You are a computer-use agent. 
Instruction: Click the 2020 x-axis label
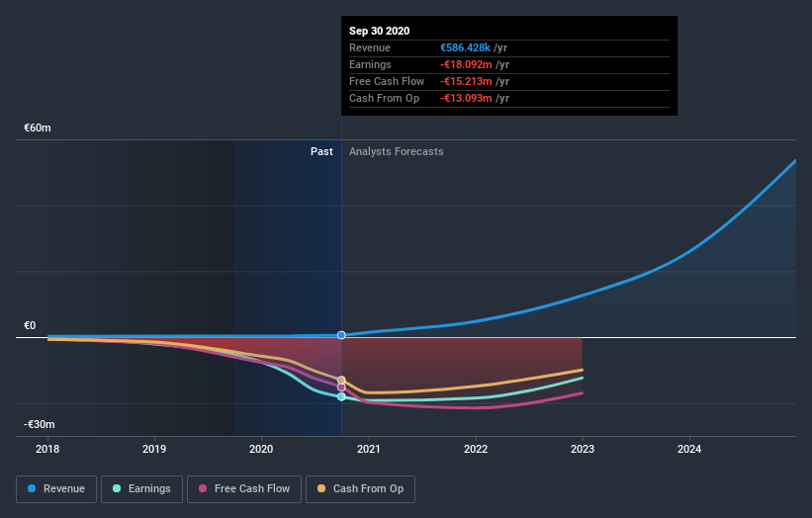[261, 449]
